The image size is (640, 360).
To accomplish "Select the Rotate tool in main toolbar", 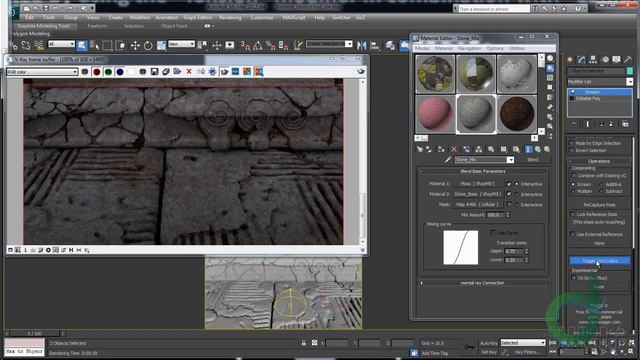I will 148,45.
